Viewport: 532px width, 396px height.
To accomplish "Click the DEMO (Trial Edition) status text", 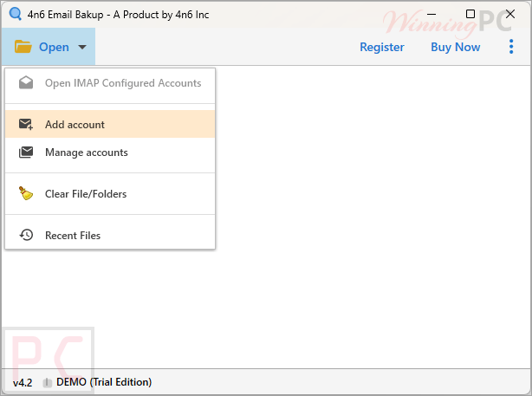I will pos(104,382).
